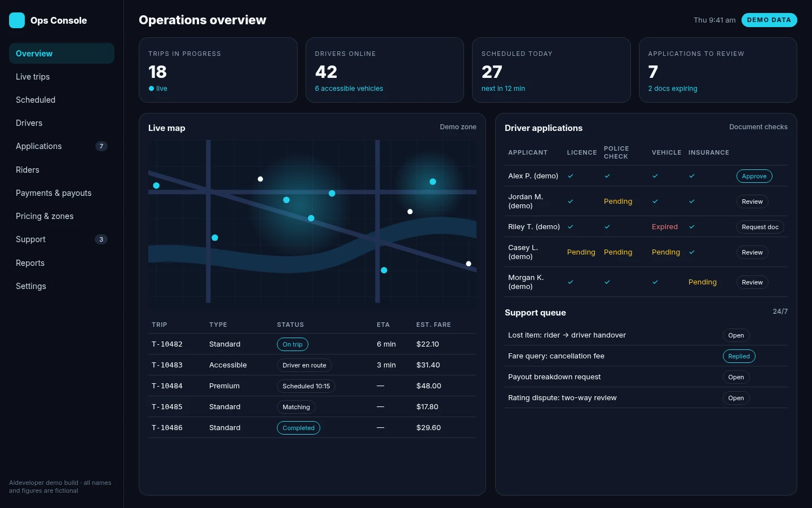Click 'next in 12 min' text

(x=503, y=89)
